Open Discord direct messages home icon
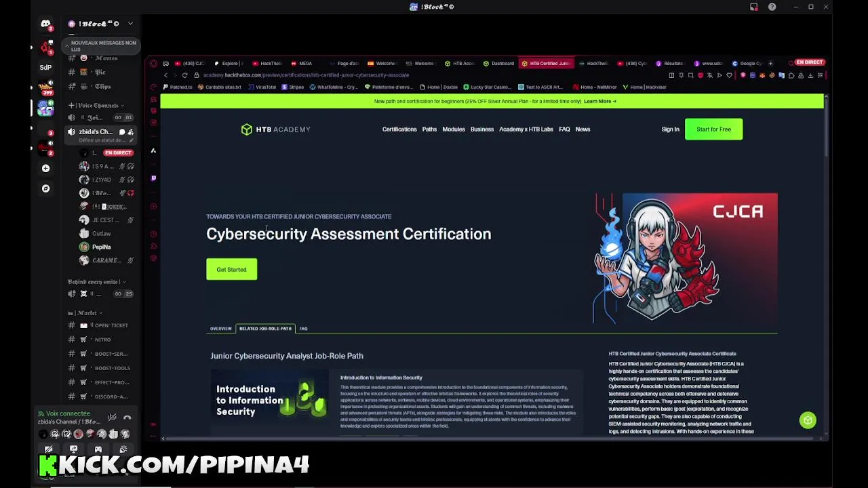The height and width of the screenshot is (488, 868). click(45, 24)
